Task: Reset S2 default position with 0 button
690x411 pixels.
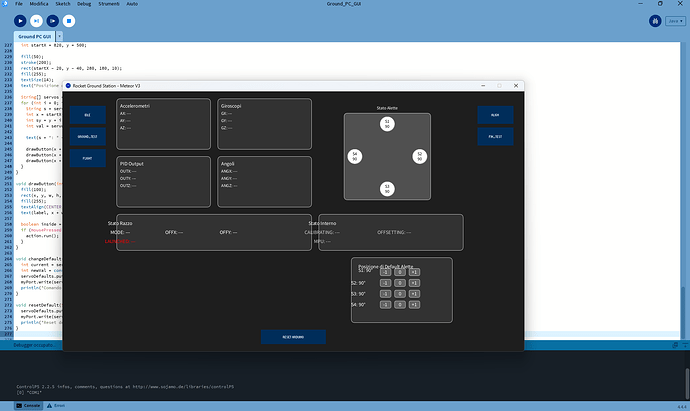Action: click(x=400, y=283)
